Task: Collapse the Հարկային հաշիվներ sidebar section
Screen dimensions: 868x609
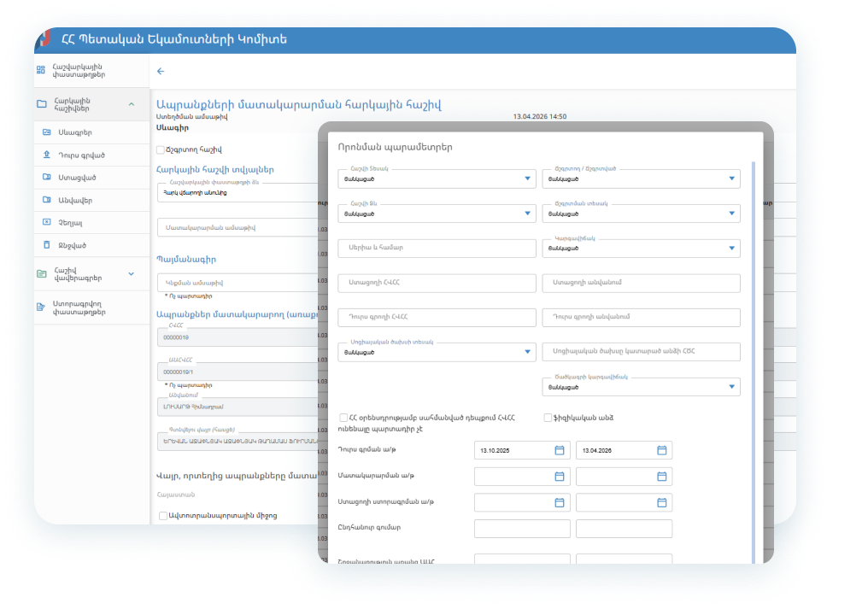Action: [131, 104]
